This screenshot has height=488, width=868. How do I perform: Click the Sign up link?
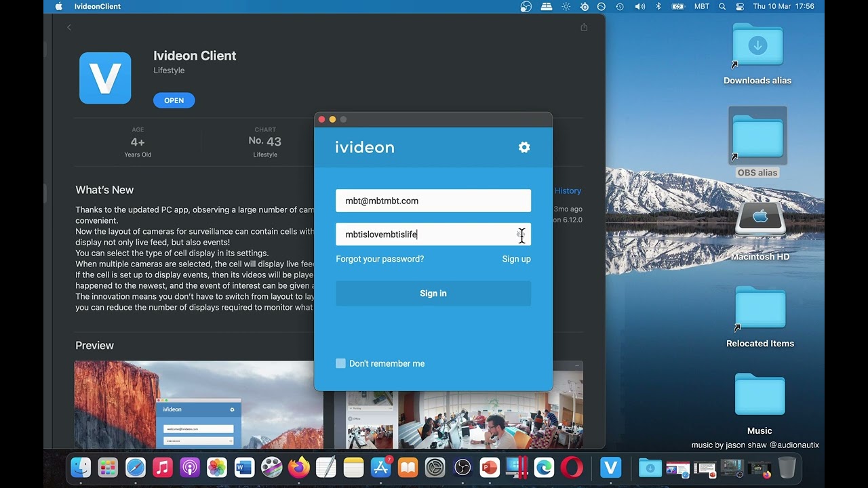(x=517, y=259)
